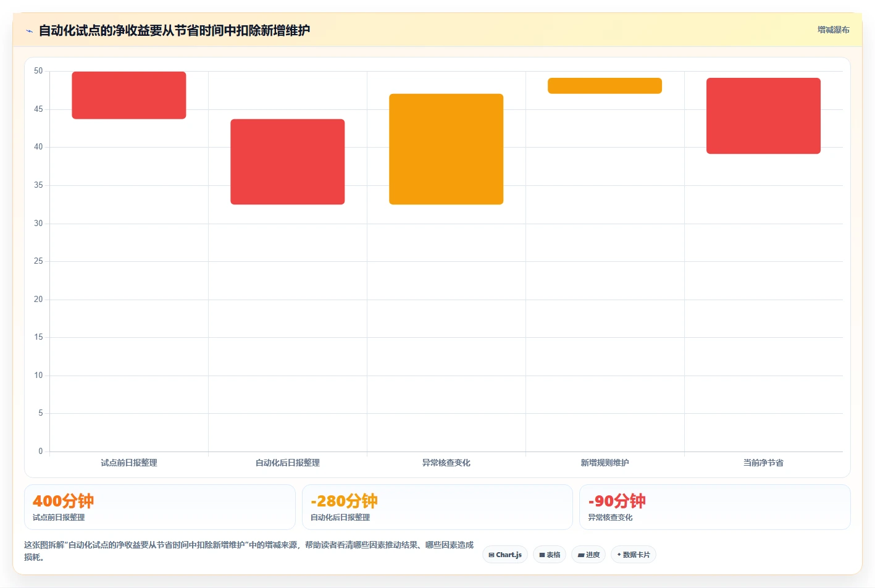Click the y-axis tick label 0
Image resolution: width=875 pixels, height=588 pixels.
tap(41, 451)
